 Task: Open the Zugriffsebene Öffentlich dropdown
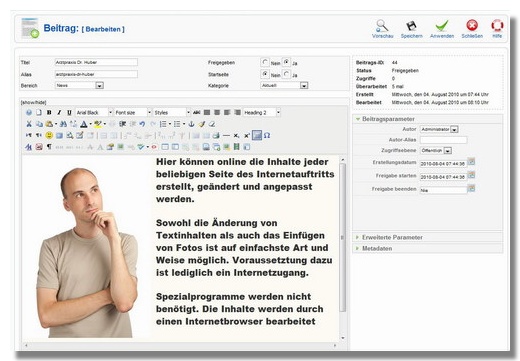coord(436,151)
